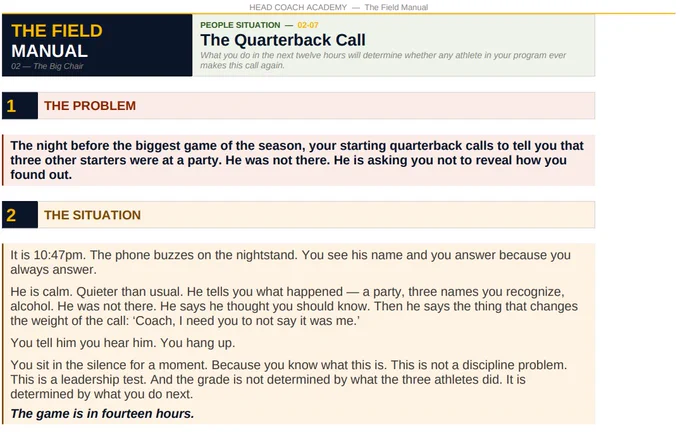Image resolution: width=680 pixels, height=433 pixels.
Task: Click the yellow 'THE FIELD' logo title
Action: (x=57, y=31)
